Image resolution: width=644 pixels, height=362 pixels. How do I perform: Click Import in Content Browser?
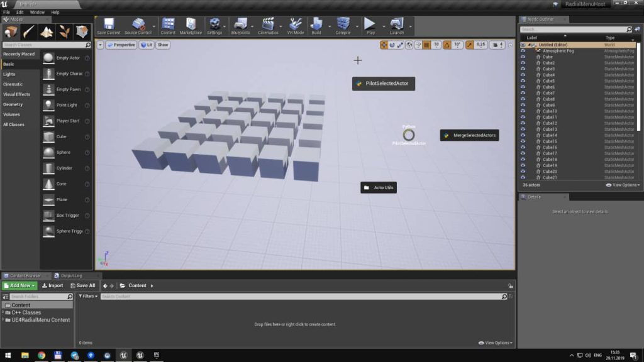pos(53,286)
